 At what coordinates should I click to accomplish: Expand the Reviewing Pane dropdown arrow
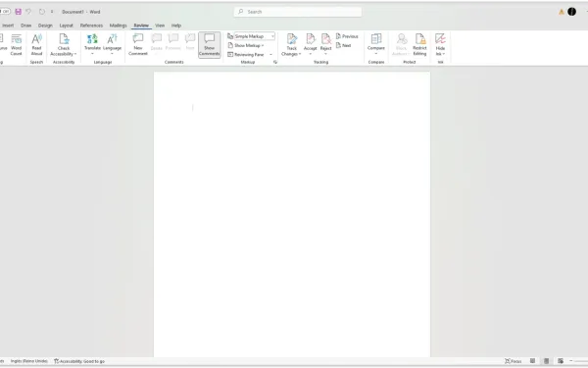[270, 54]
